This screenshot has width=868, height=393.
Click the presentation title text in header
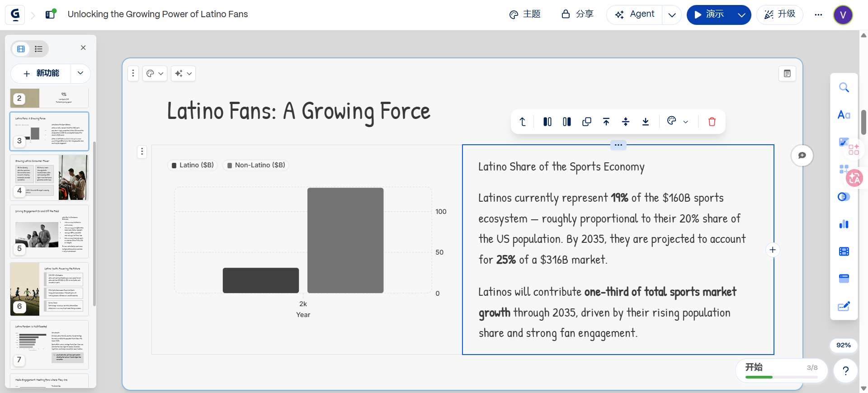coord(158,14)
